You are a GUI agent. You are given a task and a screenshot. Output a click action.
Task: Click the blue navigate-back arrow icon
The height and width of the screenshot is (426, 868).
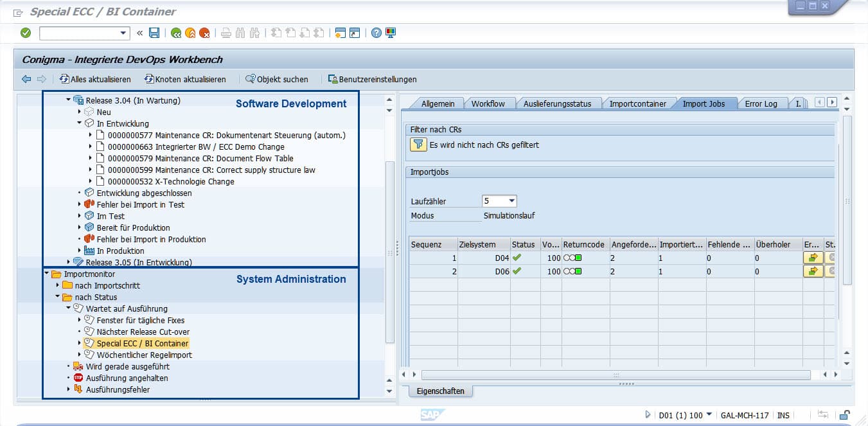[x=26, y=79]
